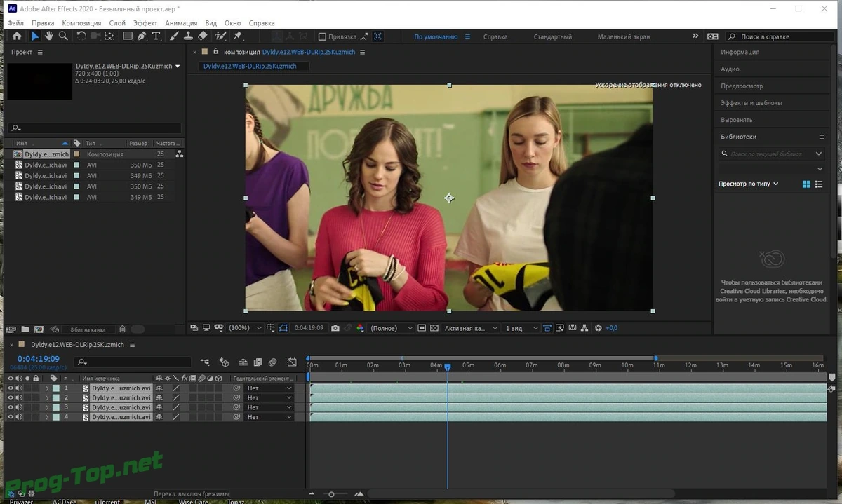Image resolution: width=842 pixels, height=504 pixels.
Task: Open the Предпросмотр panel
Action: point(742,86)
